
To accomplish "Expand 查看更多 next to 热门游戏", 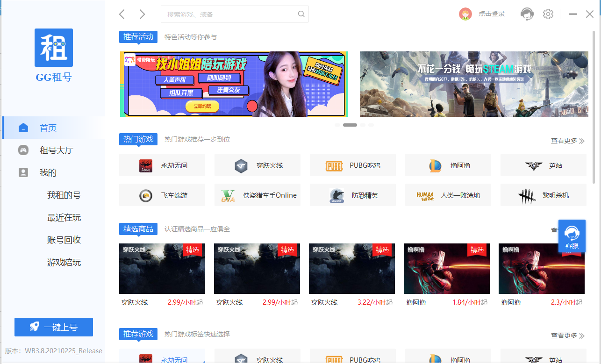I will tap(567, 141).
